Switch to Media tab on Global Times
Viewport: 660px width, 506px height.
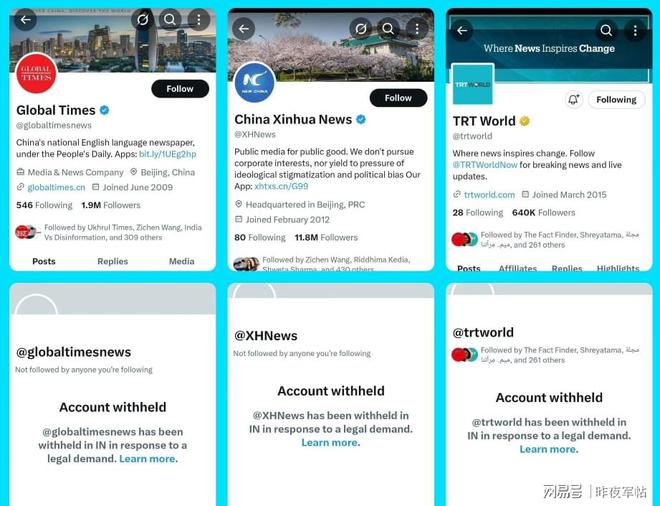click(x=181, y=261)
